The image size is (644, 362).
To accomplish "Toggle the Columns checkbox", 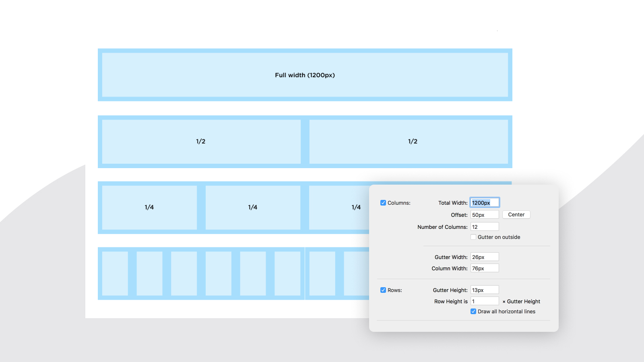I will tap(383, 203).
